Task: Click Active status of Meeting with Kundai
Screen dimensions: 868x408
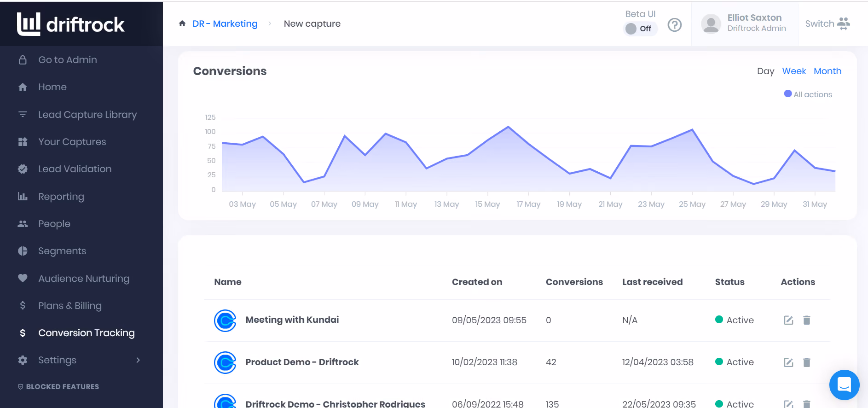Action: click(x=735, y=320)
